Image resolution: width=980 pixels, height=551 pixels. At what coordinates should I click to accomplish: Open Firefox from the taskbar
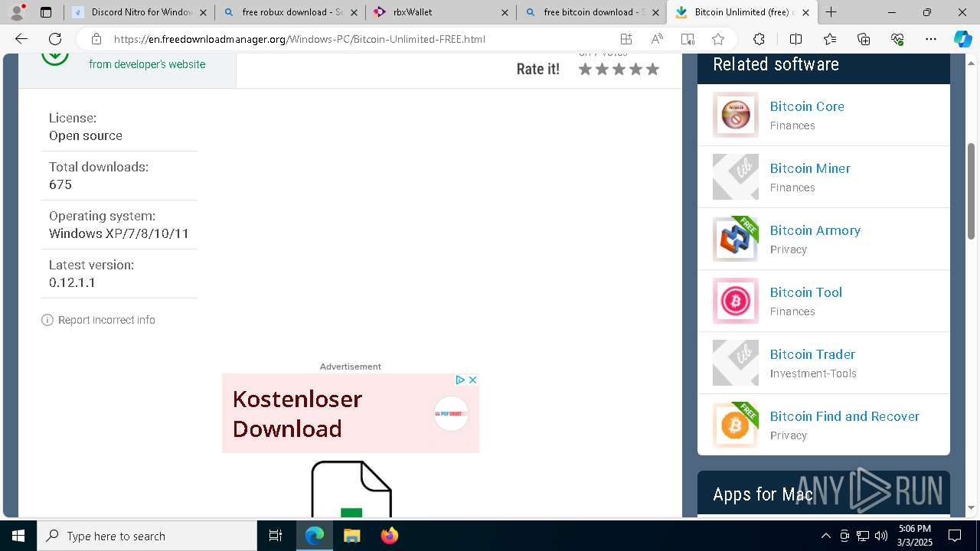(389, 536)
